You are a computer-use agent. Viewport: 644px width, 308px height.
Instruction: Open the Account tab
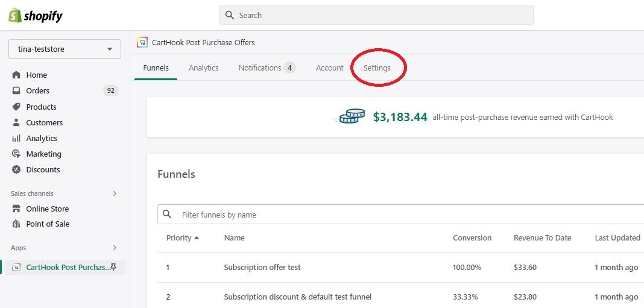329,68
